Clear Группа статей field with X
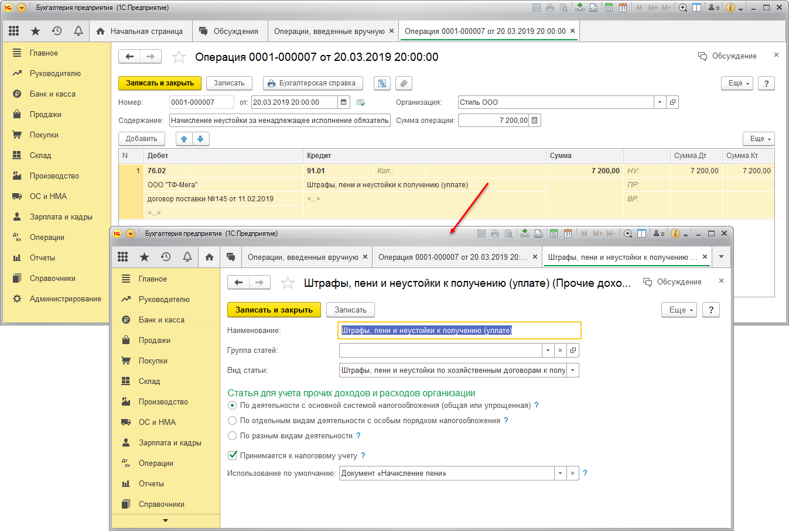 click(560, 350)
